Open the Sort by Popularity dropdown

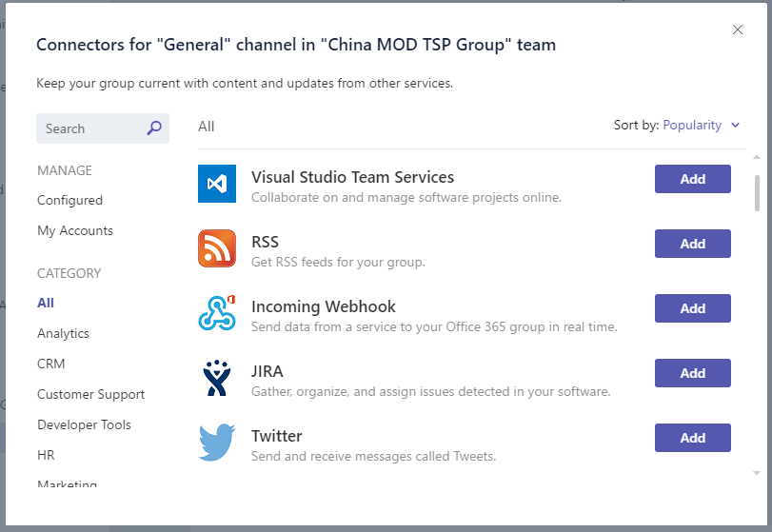click(692, 126)
